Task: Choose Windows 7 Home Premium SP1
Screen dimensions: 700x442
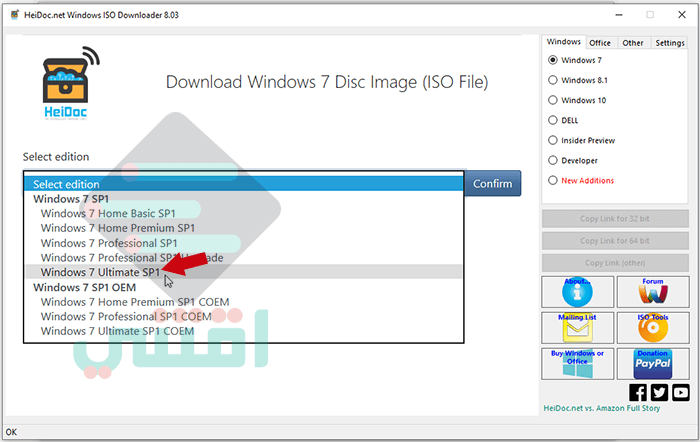Action: [244, 228]
